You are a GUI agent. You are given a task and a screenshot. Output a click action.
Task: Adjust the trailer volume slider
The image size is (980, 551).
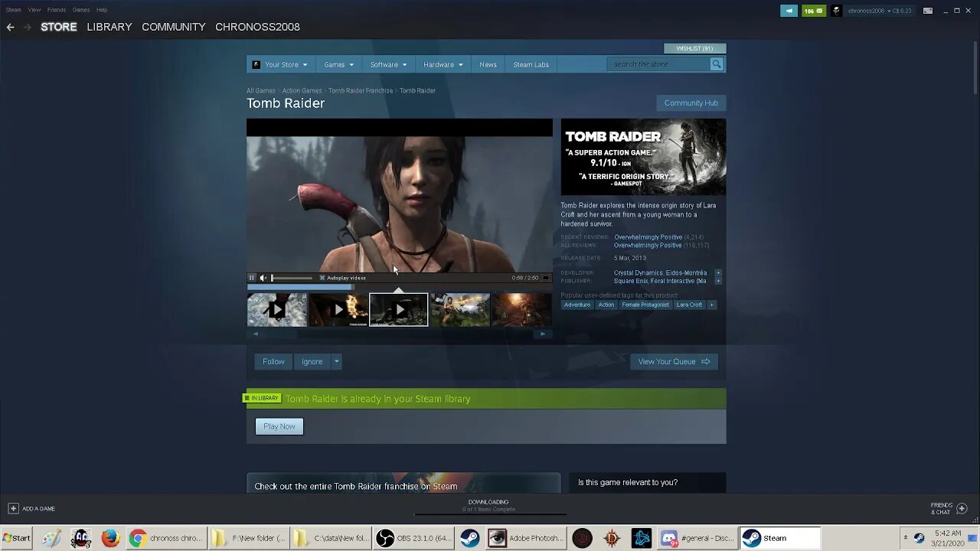[x=292, y=278]
